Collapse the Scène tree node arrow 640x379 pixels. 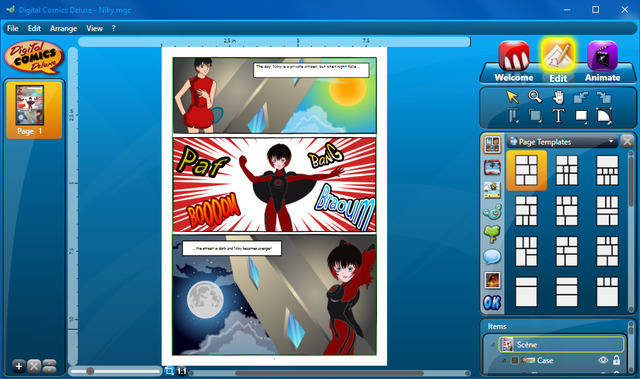493,345
